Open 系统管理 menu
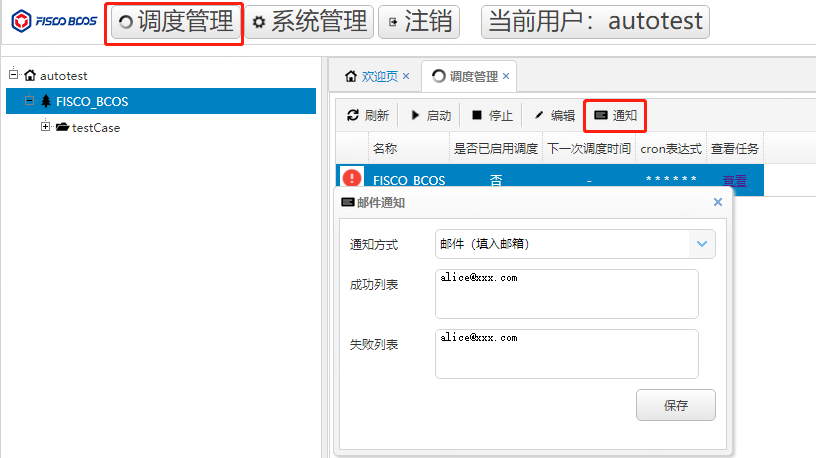The height and width of the screenshot is (458, 816). click(309, 22)
